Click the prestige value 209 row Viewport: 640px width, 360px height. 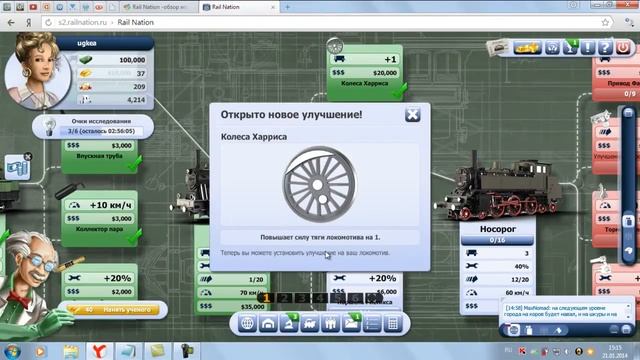(x=112, y=87)
